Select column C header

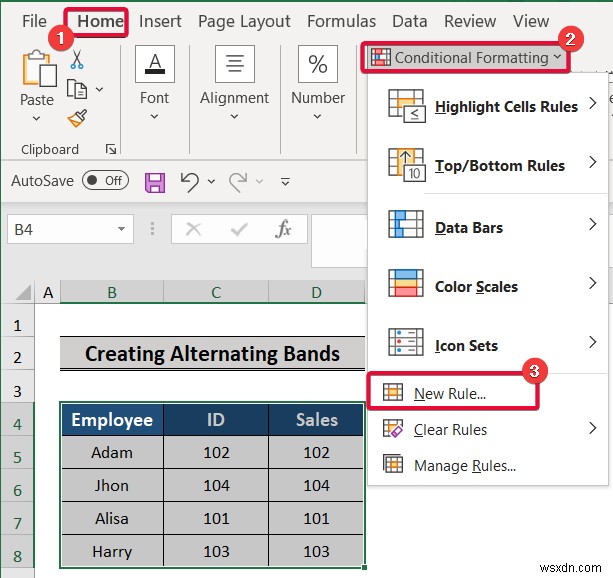216,292
